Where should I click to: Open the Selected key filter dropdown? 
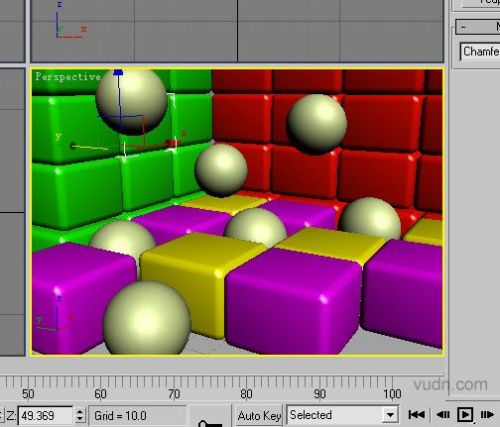point(343,415)
